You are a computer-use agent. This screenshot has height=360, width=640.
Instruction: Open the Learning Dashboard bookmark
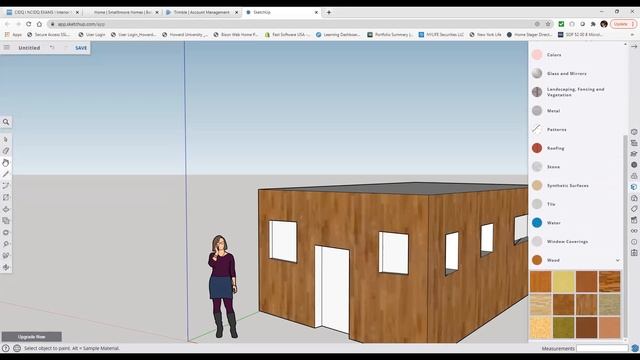(338, 35)
